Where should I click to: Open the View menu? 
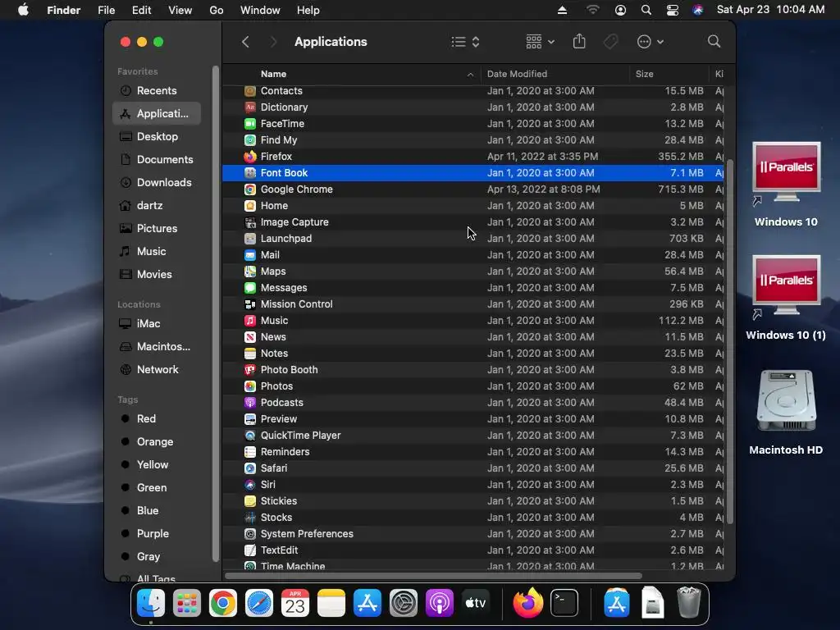(x=180, y=10)
